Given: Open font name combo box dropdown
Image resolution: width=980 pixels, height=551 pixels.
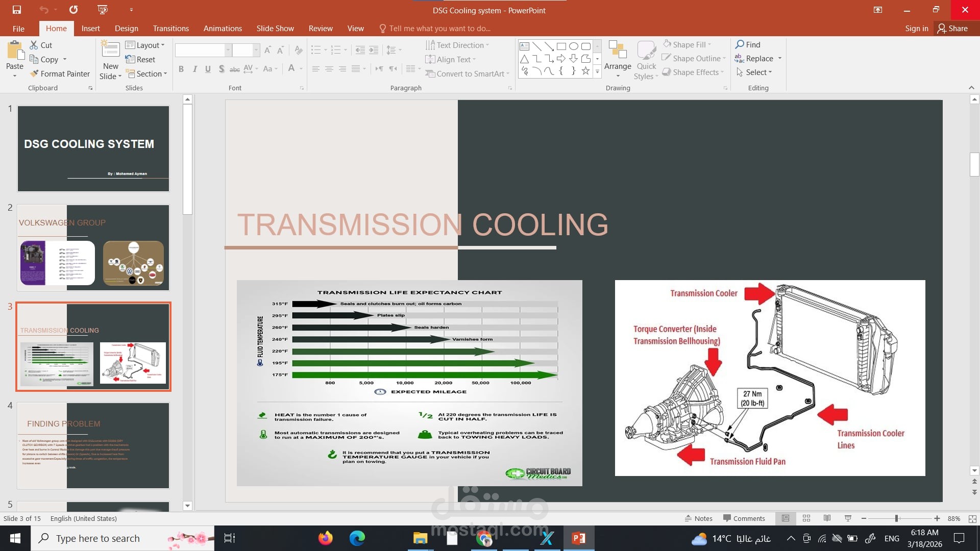Looking at the screenshot, I should point(228,50).
